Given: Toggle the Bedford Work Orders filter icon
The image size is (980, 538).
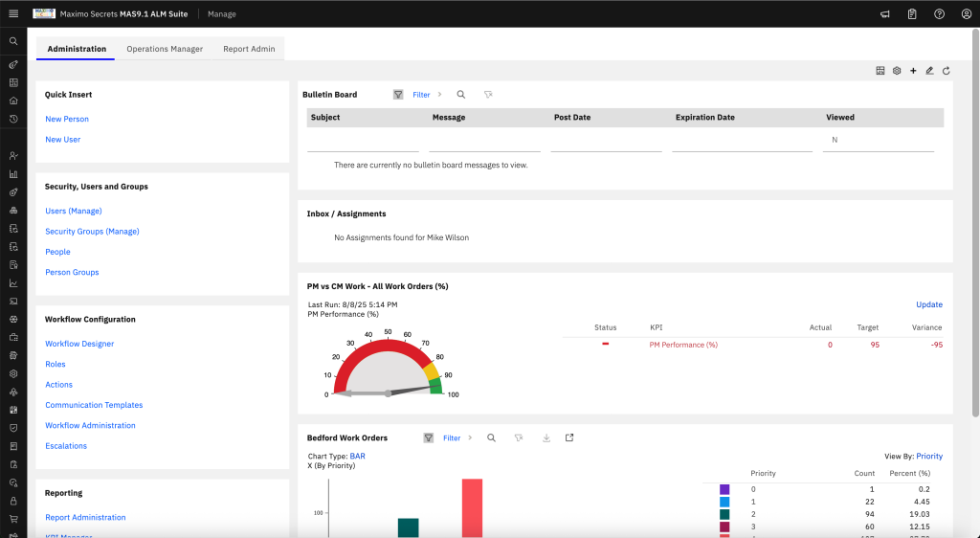Looking at the screenshot, I should click(x=428, y=438).
